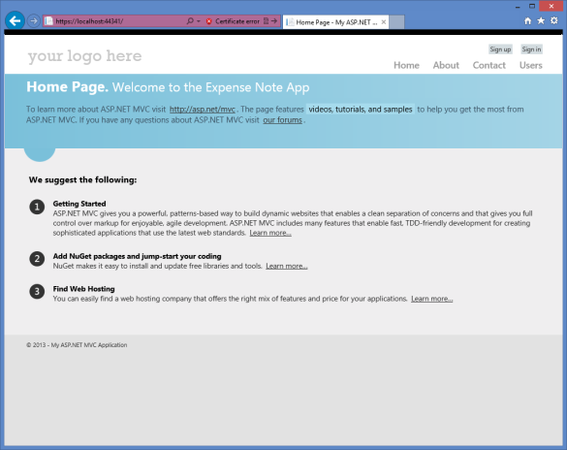
Task: Open the Tools gear icon menu
Action: pyautogui.click(x=554, y=21)
